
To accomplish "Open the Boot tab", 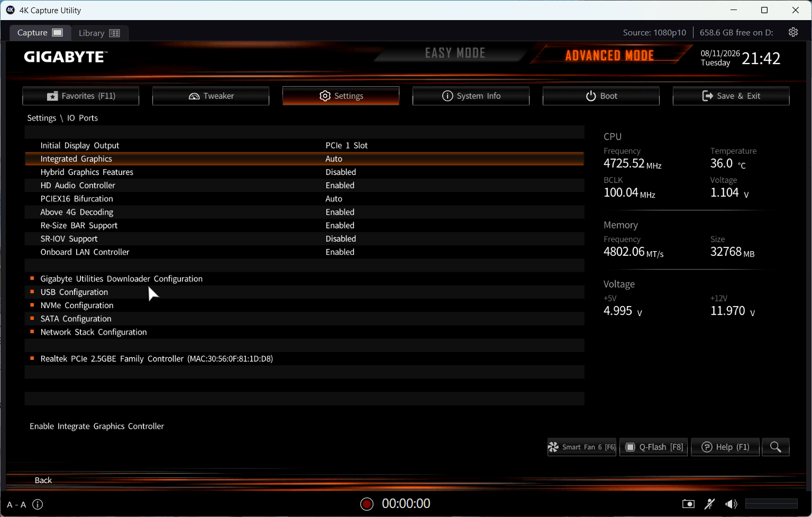I will (601, 96).
